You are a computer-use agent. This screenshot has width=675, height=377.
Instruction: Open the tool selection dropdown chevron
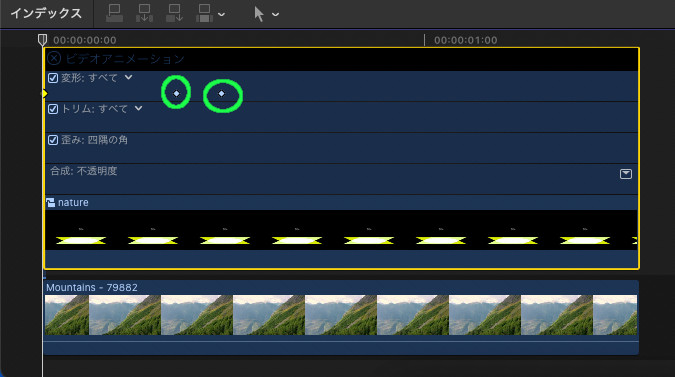coord(276,15)
